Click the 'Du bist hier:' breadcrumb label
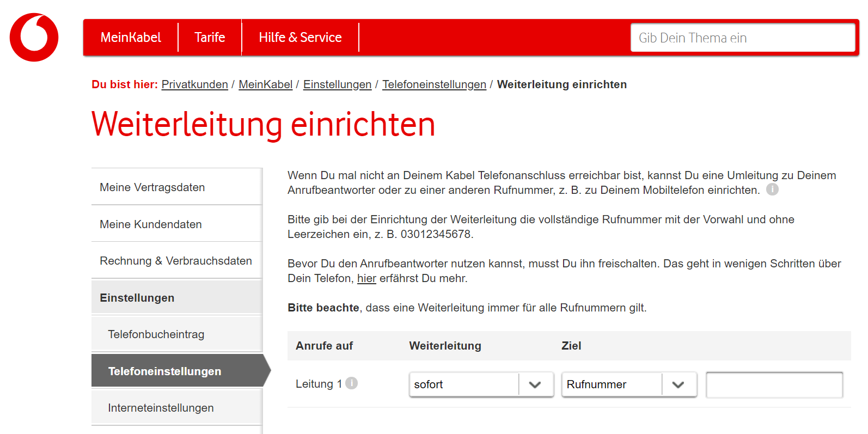Viewport: 868px width, 434px height. pos(125,84)
